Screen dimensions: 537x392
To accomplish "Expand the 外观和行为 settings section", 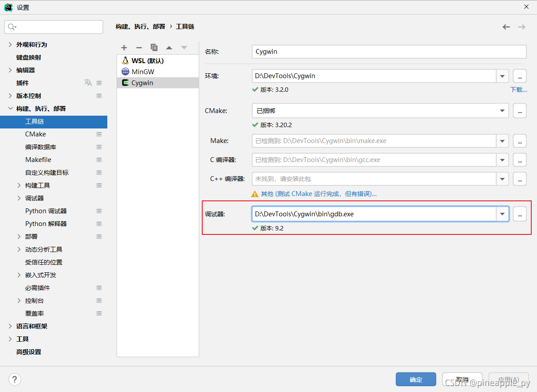I will (10, 45).
